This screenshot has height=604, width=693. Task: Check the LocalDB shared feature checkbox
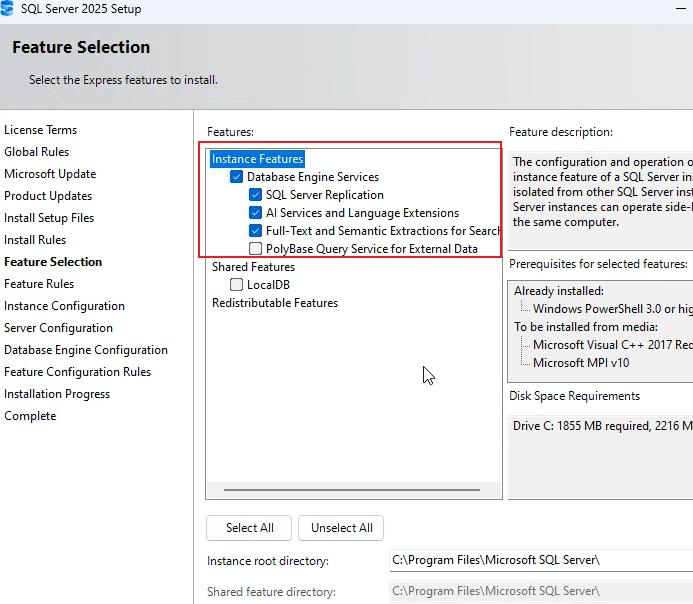237,285
